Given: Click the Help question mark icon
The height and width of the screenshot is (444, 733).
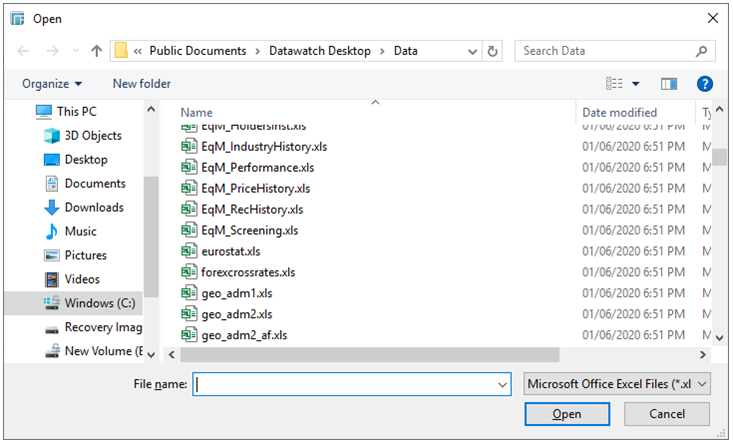Looking at the screenshot, I should (x=704, y=84).
